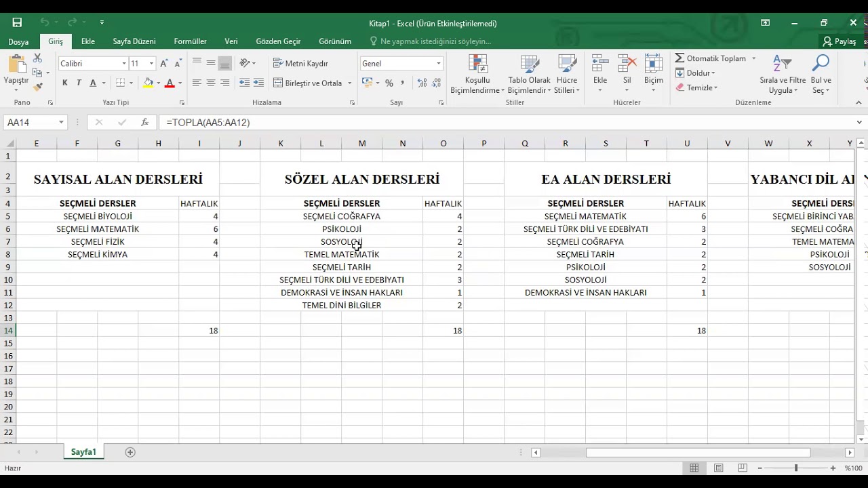This screenshot has width=868, height=488.
Task: Increase indent
Action: pos(259,83)
